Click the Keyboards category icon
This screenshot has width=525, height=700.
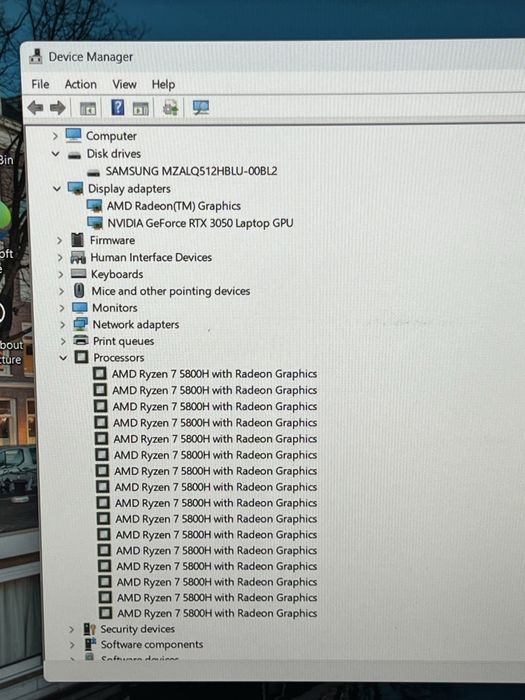coord(79,273)
